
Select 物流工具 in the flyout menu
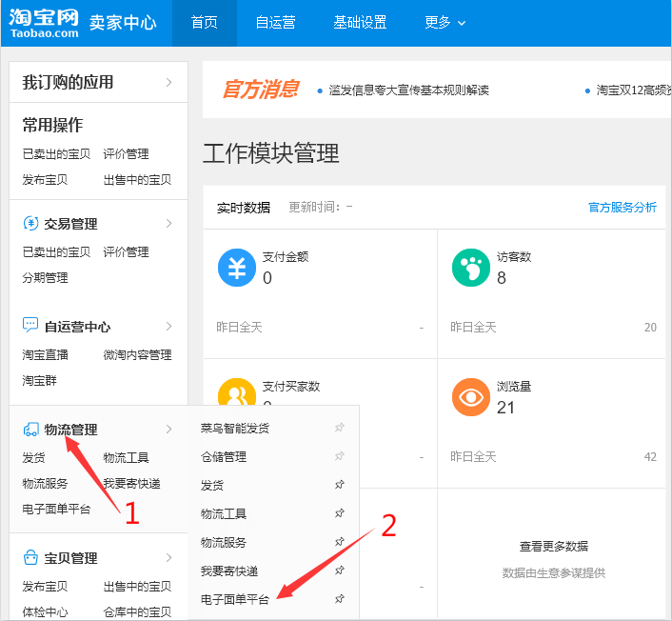224,513
